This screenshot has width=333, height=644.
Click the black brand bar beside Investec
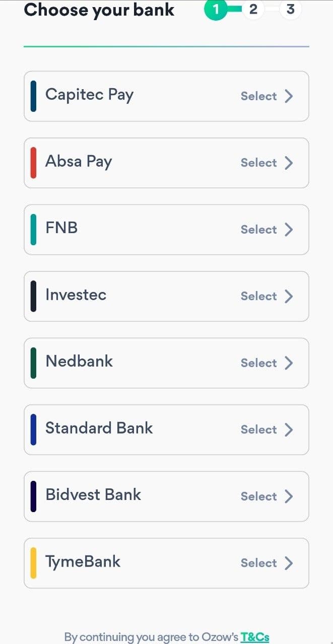click(x=34, y=296)
